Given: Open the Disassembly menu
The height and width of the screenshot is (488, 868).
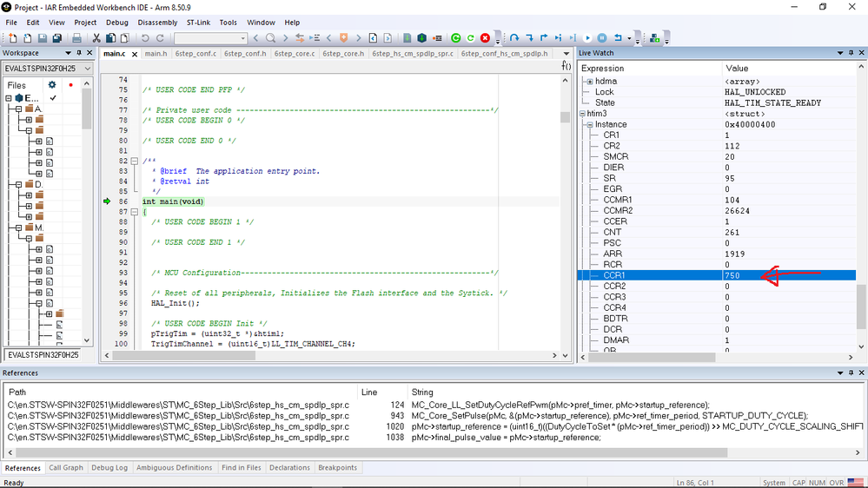Looking at the screenshot, I should click(158, 22).
